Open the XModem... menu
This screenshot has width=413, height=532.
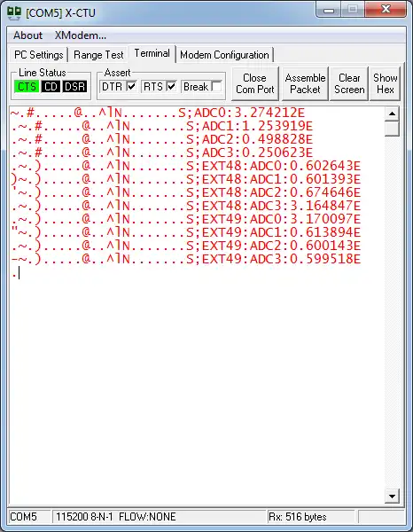81,35
